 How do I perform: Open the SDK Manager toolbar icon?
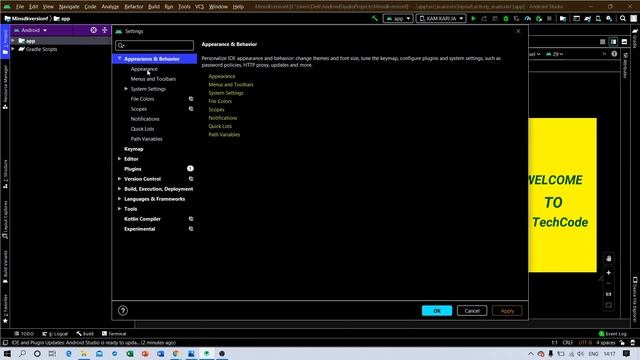click(x=609, y=18)
